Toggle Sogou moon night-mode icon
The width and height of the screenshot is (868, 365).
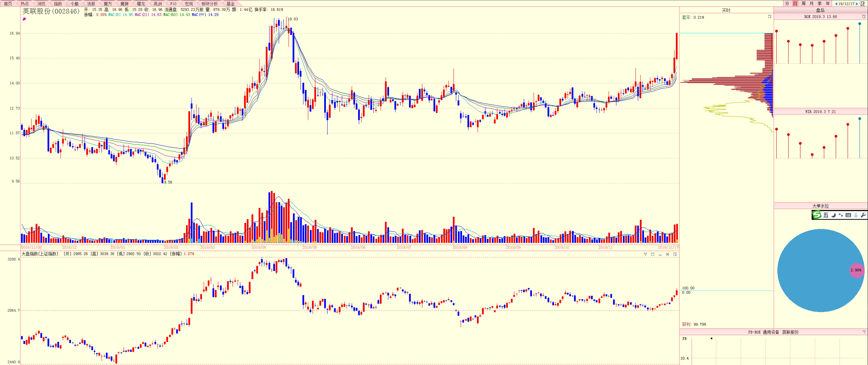click(x=833, y=215)
